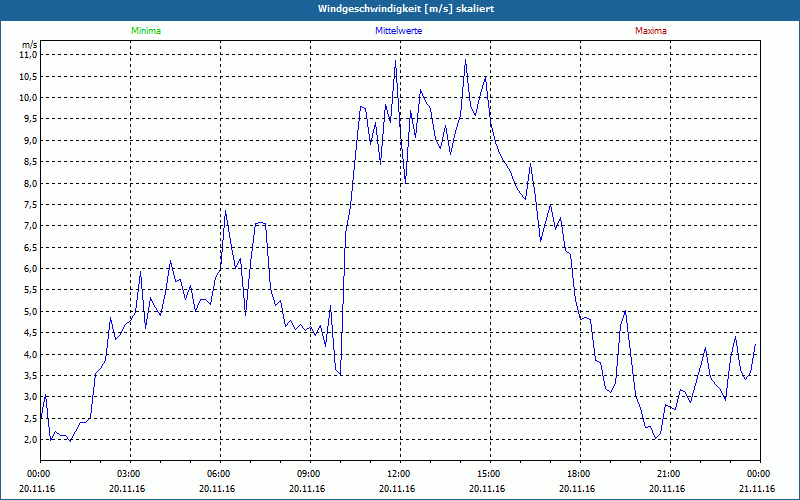This screenshot has height=500, width=800.
Task: Click the 2,5 y-axis value
Action: [30, 418]
